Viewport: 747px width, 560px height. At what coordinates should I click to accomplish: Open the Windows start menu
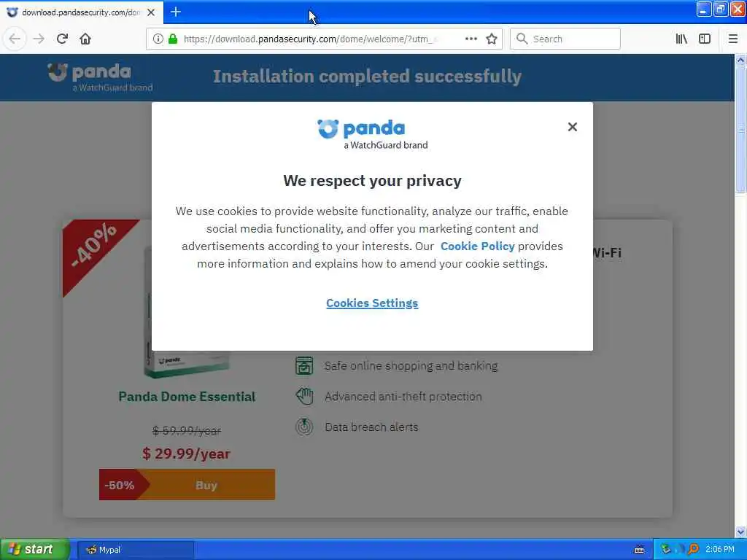tap(35, 550)
